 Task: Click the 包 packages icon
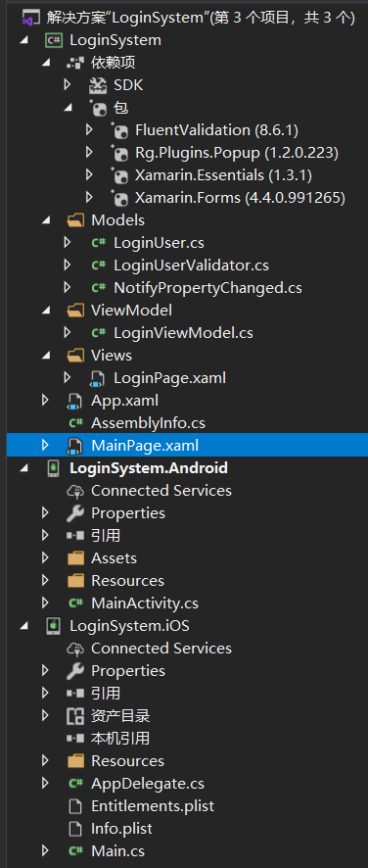point(98,108)
